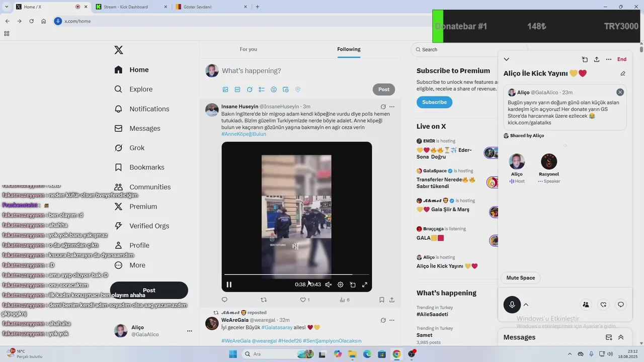Collapse the Space panel with chevron
The width and height of the screenshot is (644, 362).
pos(507,59)
